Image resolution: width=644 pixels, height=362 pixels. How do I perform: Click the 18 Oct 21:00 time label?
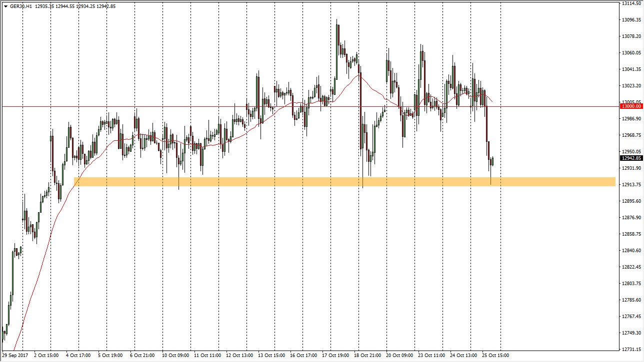pos(366,356)
